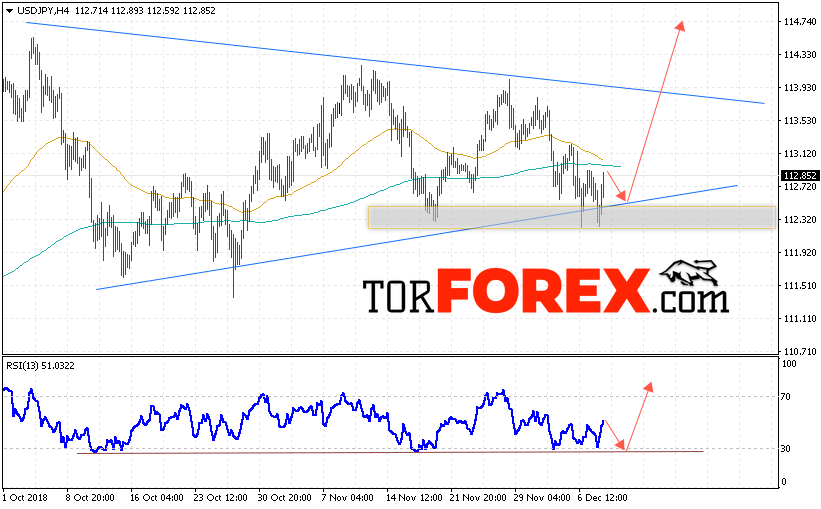Click the RSI(13) 51.0322 indicator label
The width and height of the screenshot is (821, 509).
[x=40, y=366]
